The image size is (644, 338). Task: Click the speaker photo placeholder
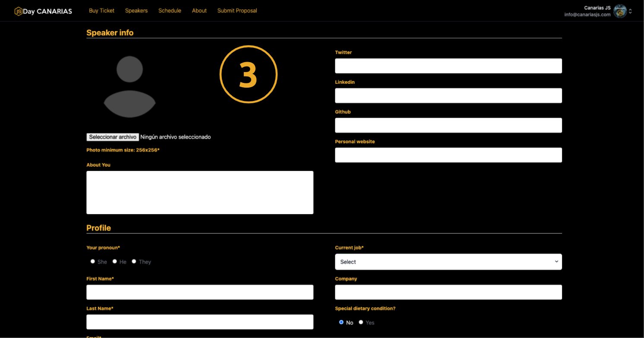129,87
